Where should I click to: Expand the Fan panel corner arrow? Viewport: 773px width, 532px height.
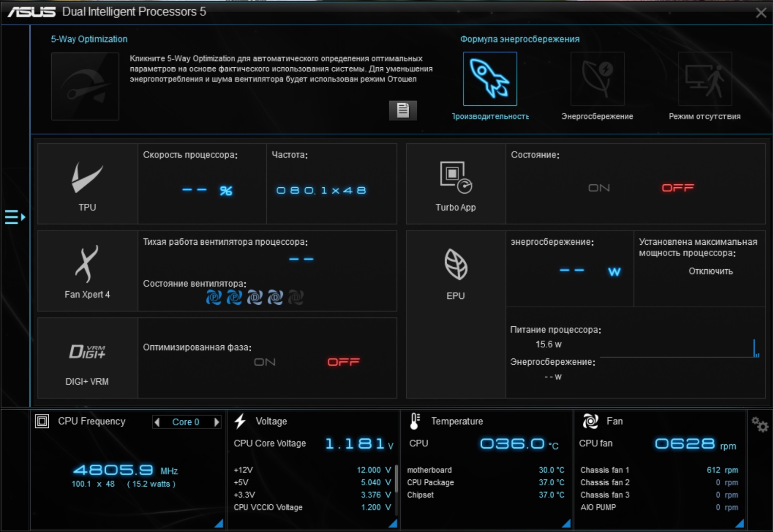pyautogui.click(x=740, y=523)
